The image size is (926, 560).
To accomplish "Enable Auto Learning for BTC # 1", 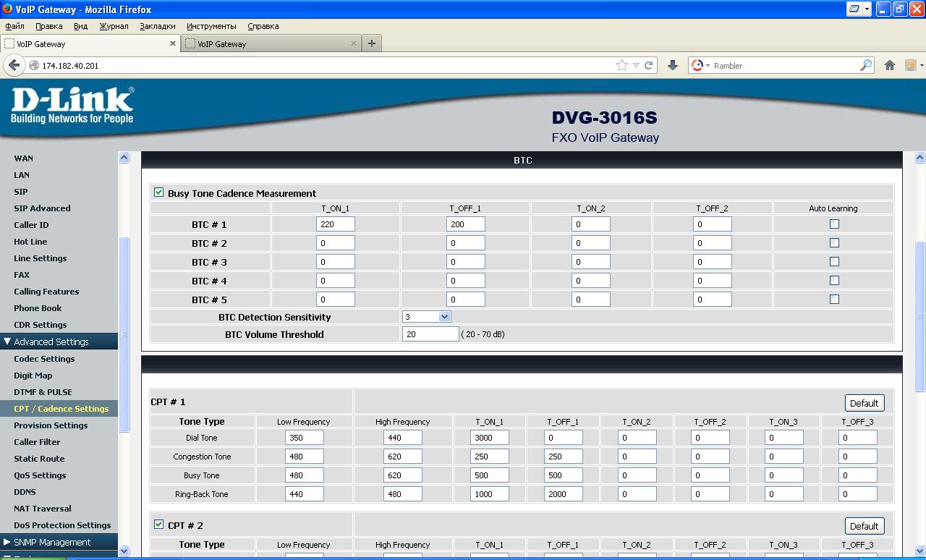I will [834, 224].
